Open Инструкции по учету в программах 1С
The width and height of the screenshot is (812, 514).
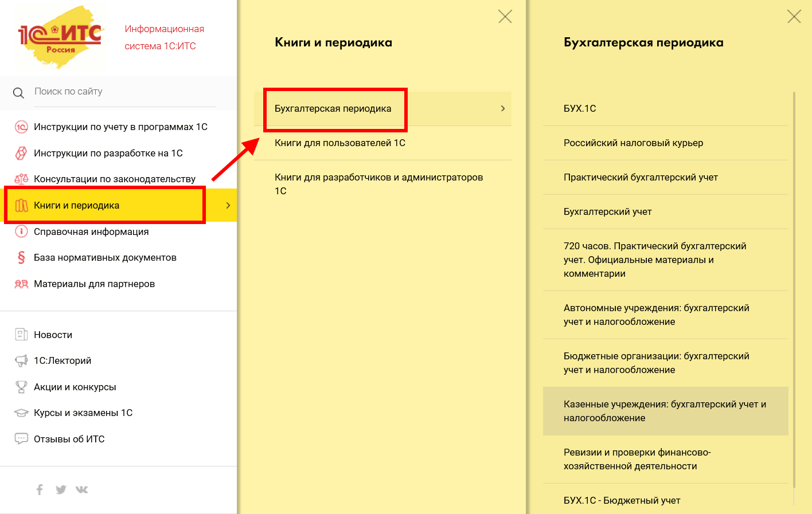tap(120, 127)
